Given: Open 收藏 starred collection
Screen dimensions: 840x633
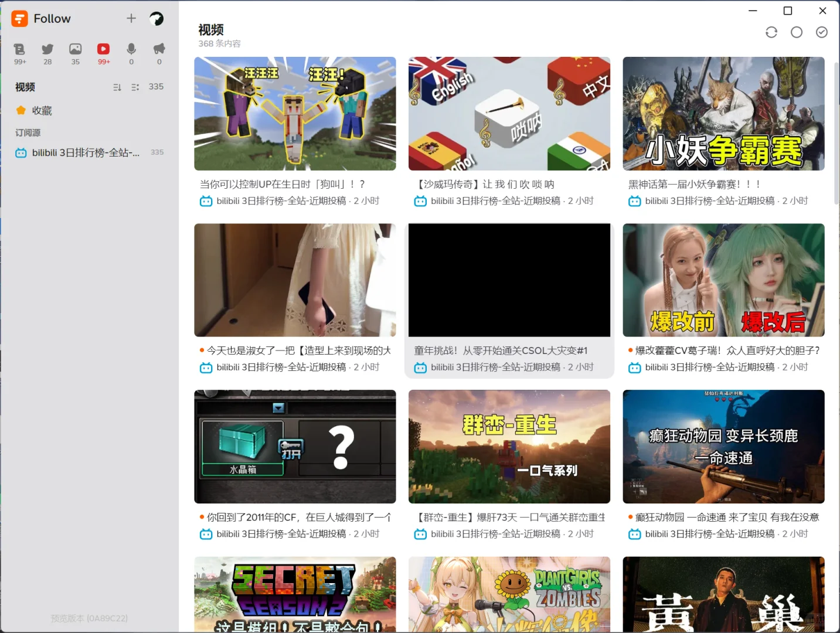Looking at the screenshot, I should coord(90,111).
